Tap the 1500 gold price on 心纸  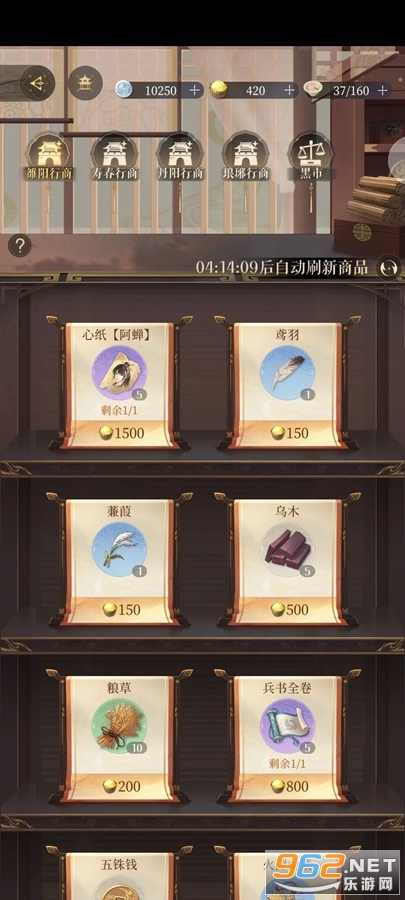[x=122, y=433]
